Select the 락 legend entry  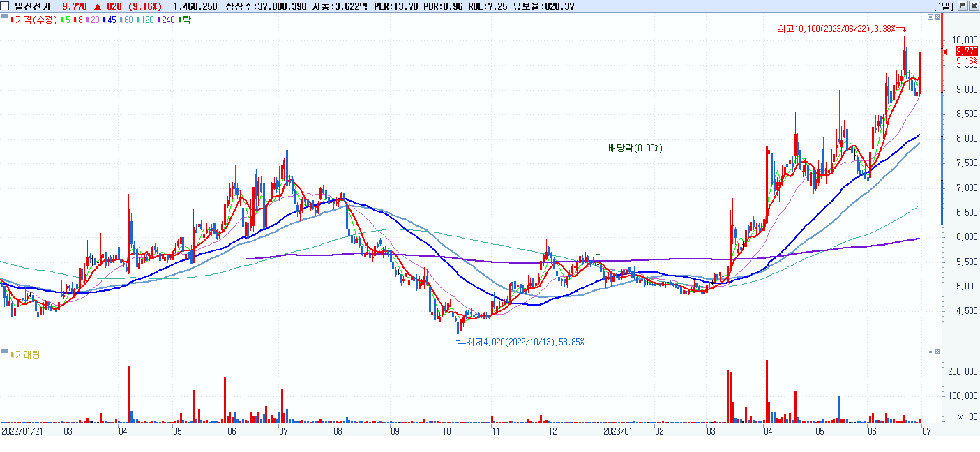pyautogui.click(x=185, y=20)
